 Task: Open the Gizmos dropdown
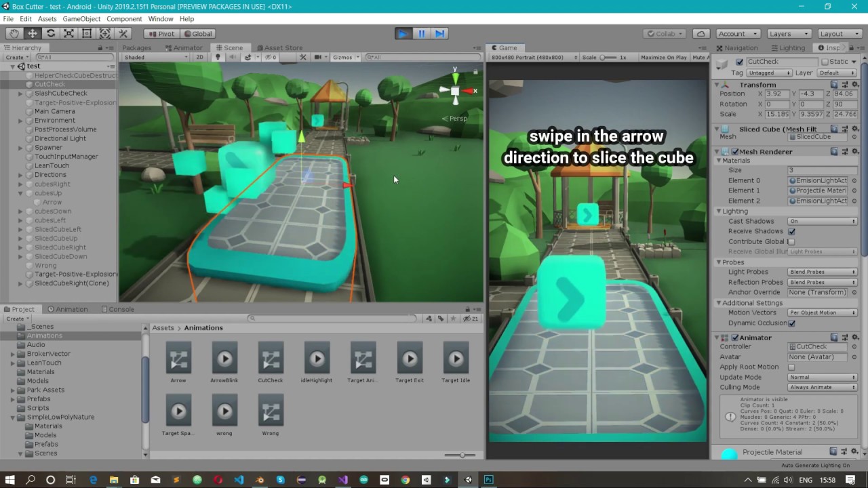point(345,57)
